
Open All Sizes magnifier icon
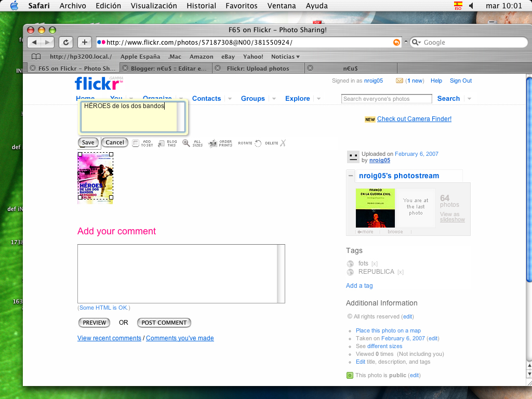[x=192, y=143]
